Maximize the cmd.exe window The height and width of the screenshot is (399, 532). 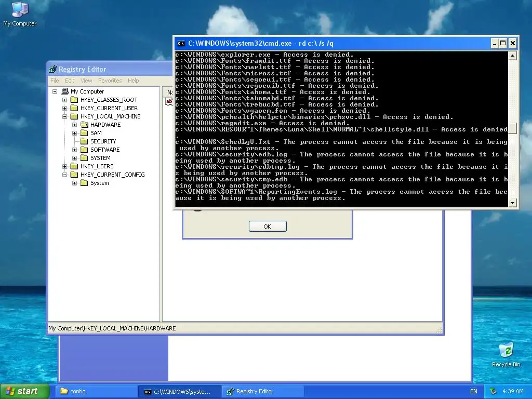point(503,44)
